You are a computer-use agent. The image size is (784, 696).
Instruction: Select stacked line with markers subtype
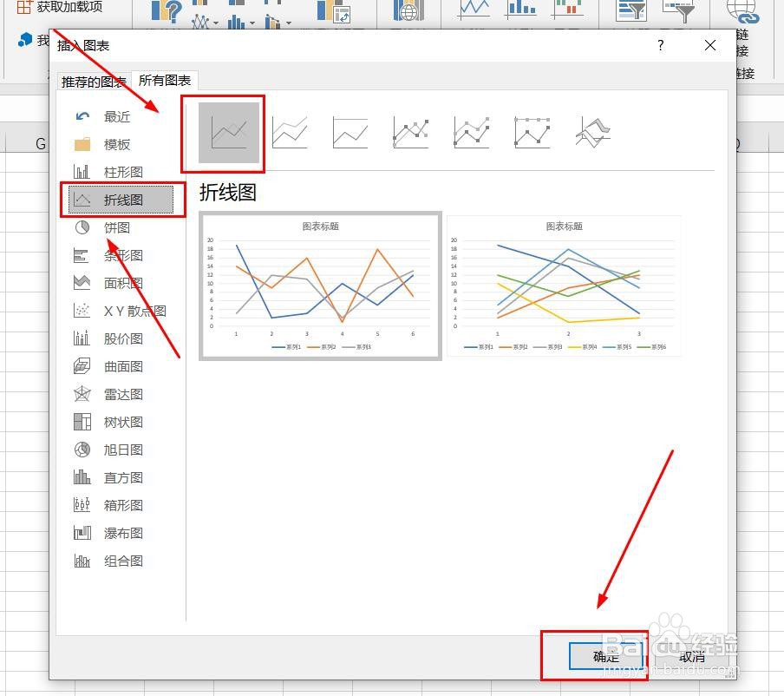point(472,133)
